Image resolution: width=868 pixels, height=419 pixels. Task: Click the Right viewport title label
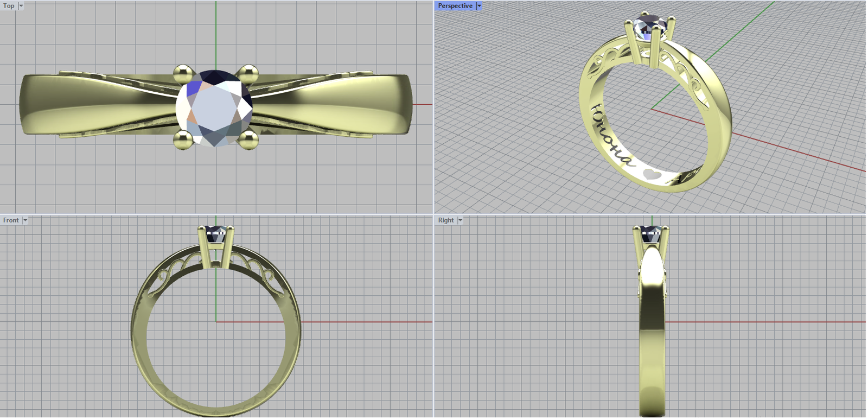coord(446,220)
